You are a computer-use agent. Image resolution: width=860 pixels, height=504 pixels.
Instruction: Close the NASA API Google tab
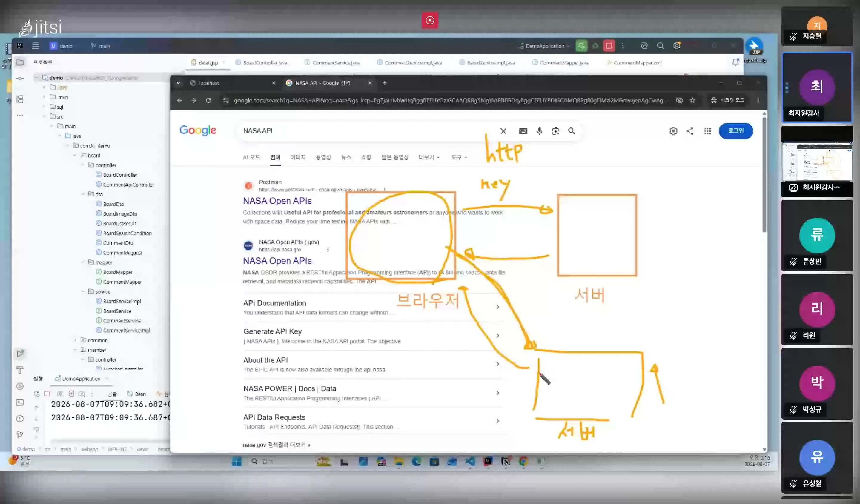[x=370, y=83]
